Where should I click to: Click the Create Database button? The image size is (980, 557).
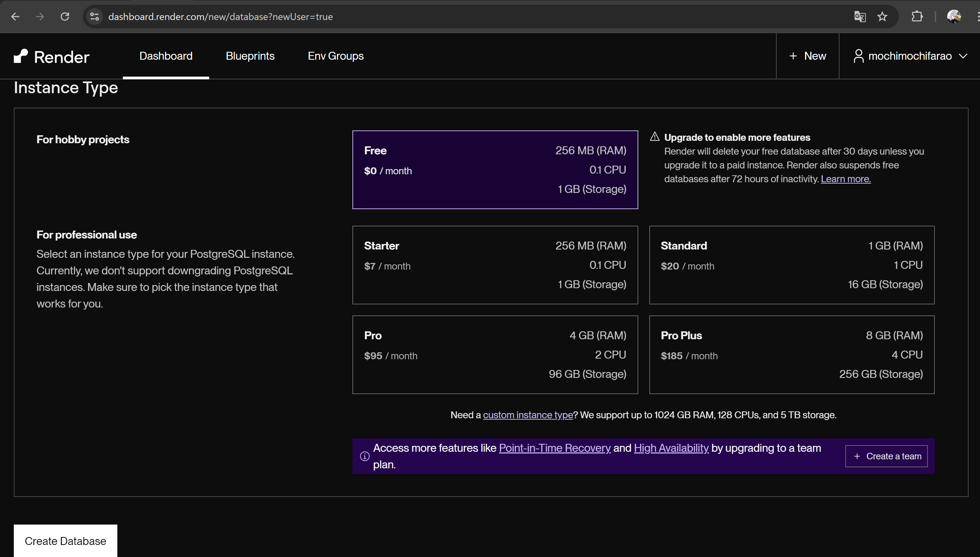pyautogui.click(x=65, y=540)
